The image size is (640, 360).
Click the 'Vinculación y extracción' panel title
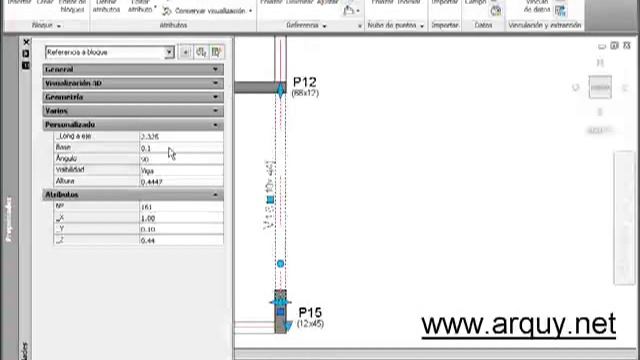pos(544,25)
